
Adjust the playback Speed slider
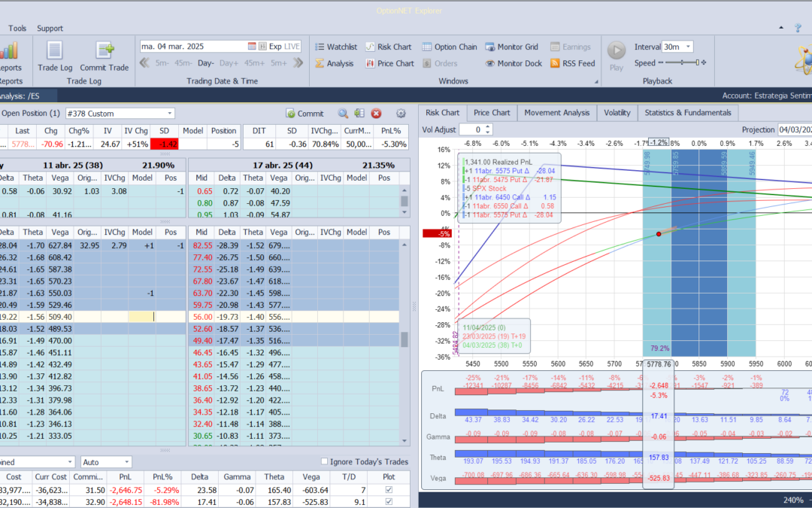683,62
